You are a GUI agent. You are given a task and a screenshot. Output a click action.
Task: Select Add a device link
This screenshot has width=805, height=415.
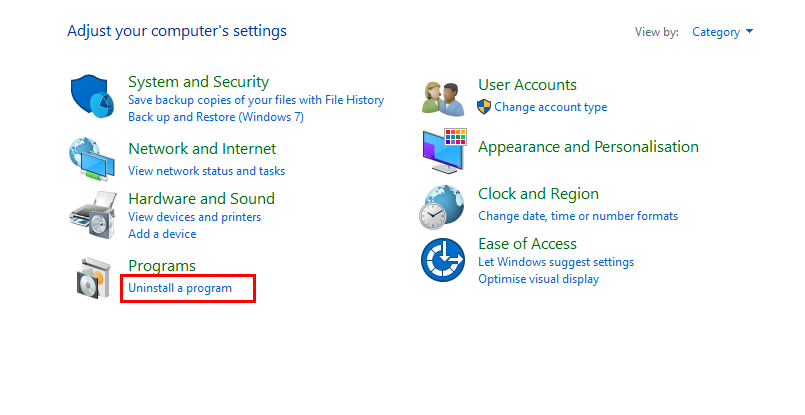coord(162,234)
